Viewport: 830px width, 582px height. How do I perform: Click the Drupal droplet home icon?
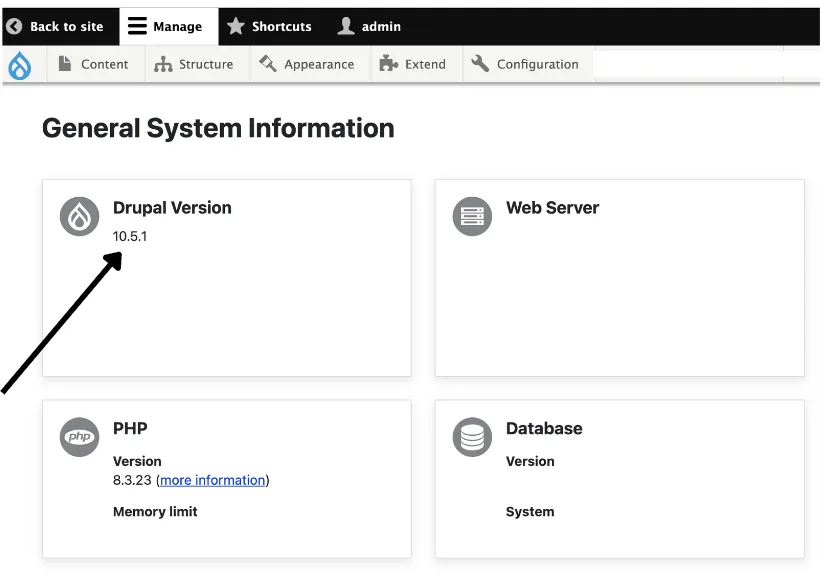[x=20, y=65]
